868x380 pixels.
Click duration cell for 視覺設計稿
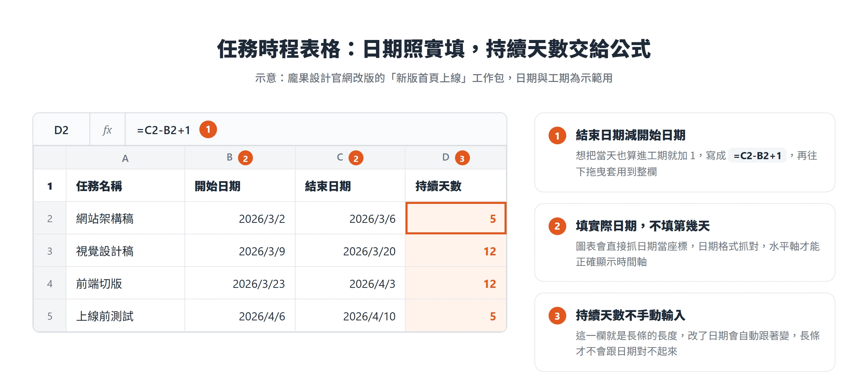click(456, 251)
